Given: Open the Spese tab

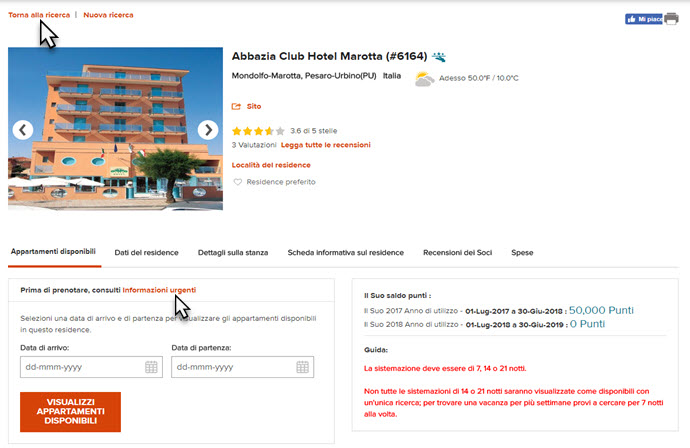Looking at the screenshot, I should [x=522, y=253].
